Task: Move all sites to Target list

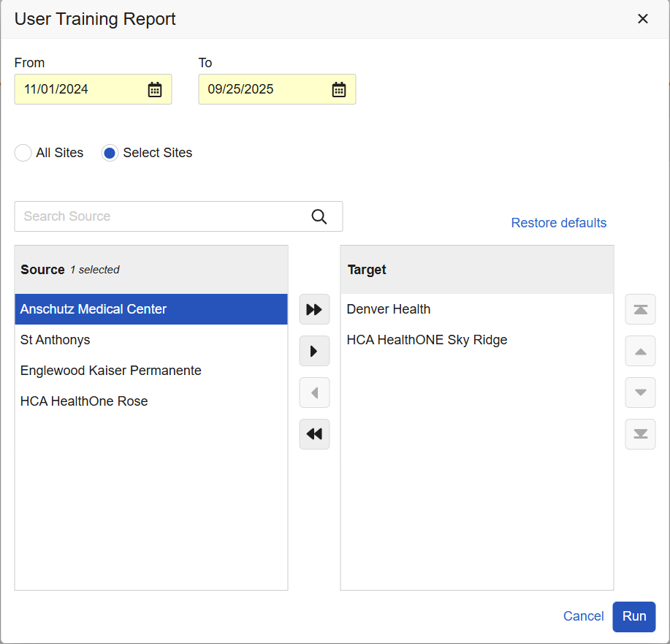Action: tap(314, 309)
